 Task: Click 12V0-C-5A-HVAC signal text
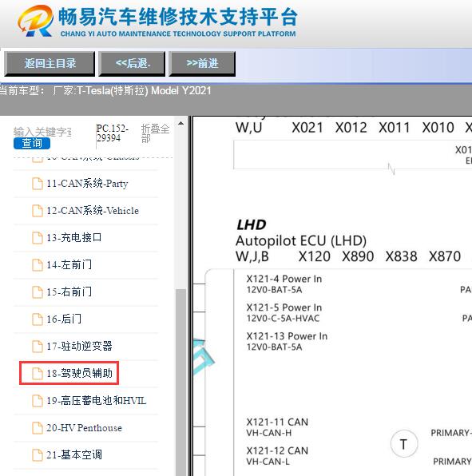283,319
